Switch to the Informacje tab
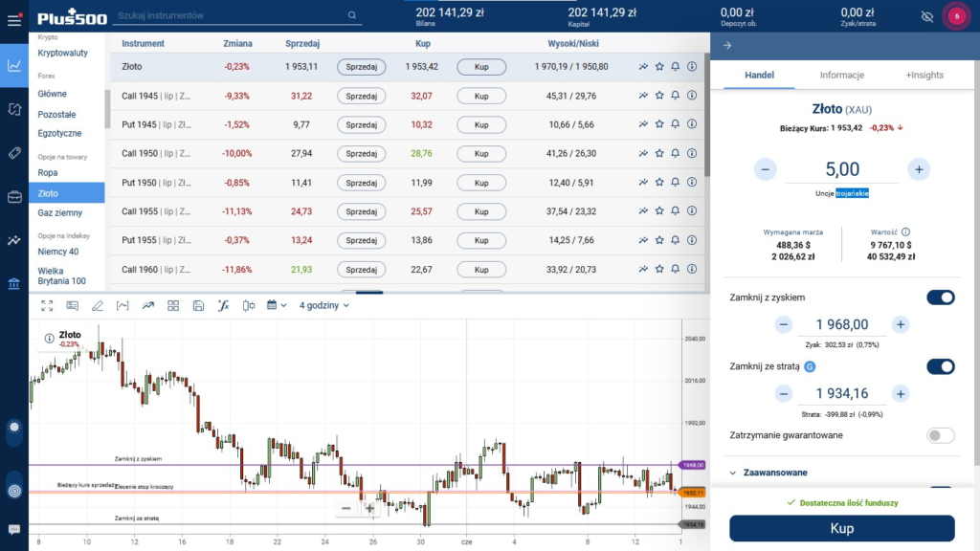The image size is (980, 551). coord(841,75)
